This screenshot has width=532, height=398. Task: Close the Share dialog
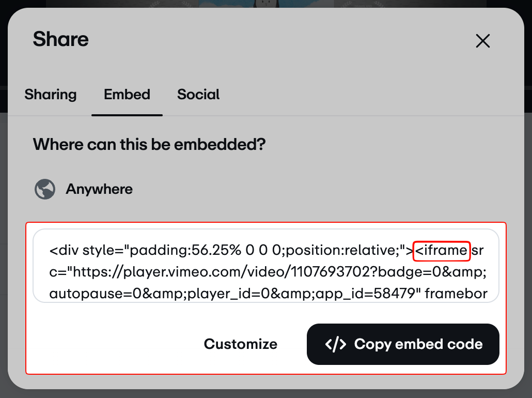point(482,41)
